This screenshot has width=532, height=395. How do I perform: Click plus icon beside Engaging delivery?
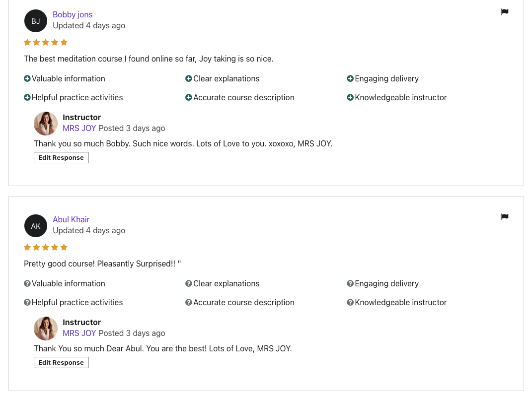pyautogui.click(x=350, y=78)
